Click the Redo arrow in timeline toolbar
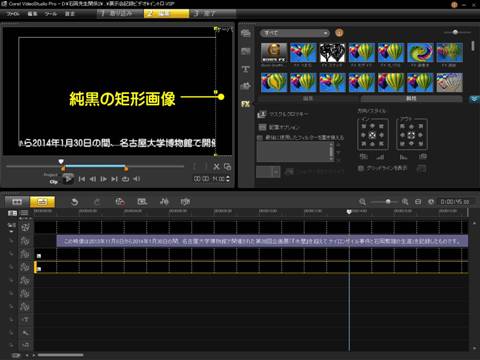Screen dimensions: 480x360 coord(97,202)
